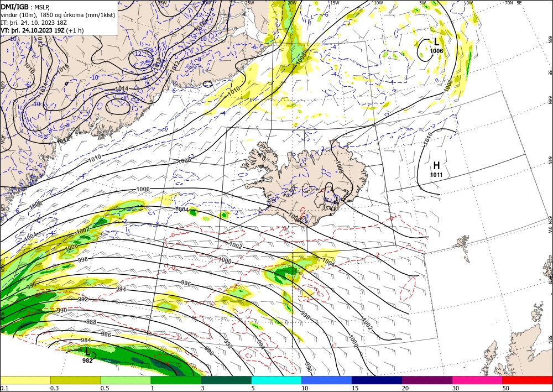The image size is (553, 392).
Task: Click the '988' isobar label
Action: (x=91, y=322)
